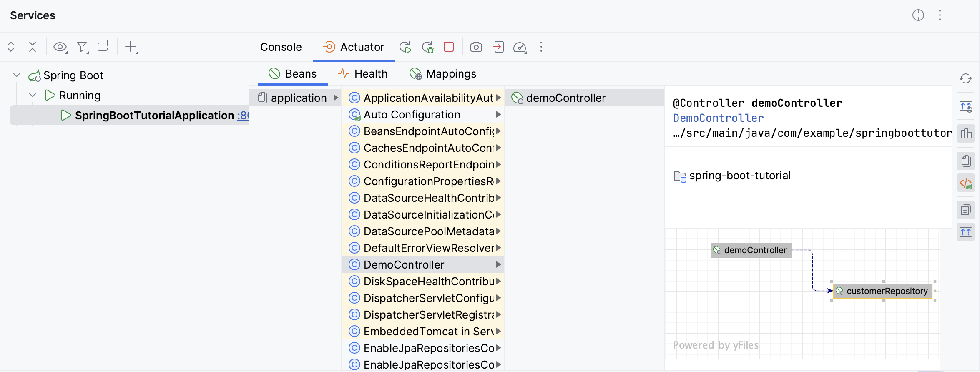Click the Open in New Tab icon
Screen dimensions: 980x372
(103, 46)
